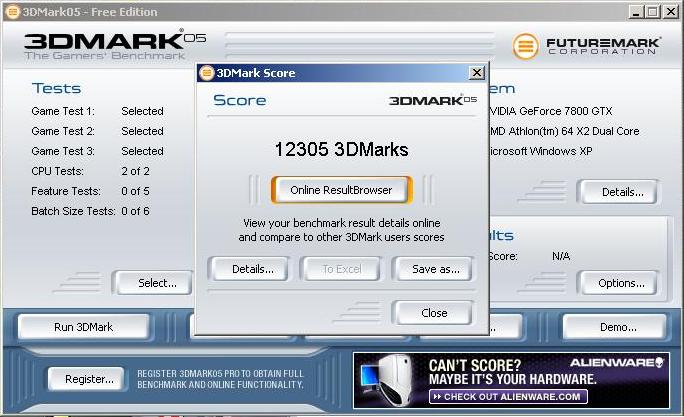Click the Game Test 2 label
The height and width of the screenshot is (417, 684).
(x=63, y=131)
